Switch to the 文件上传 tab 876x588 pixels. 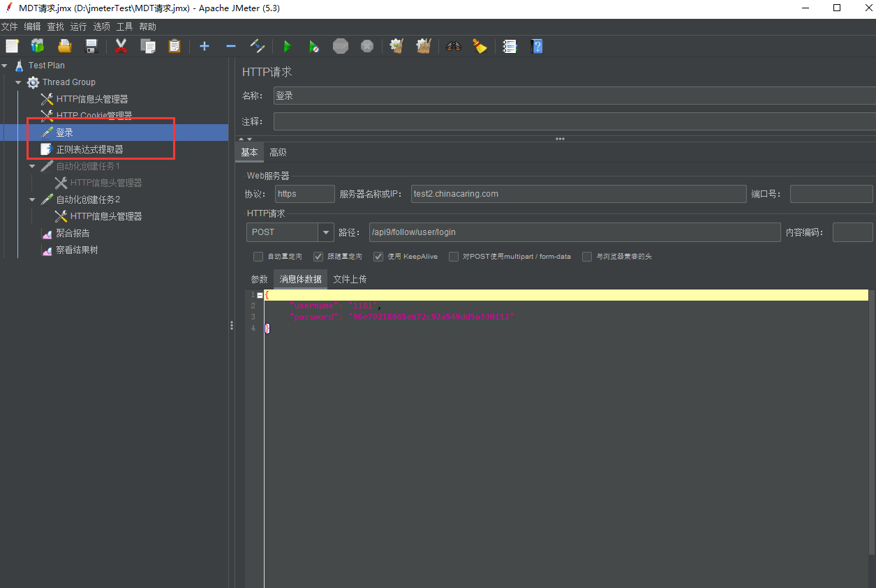[350, 279]
